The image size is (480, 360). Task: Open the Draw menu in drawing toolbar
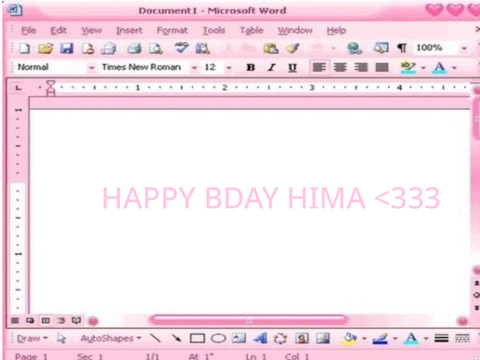click(x=32, y=339)
